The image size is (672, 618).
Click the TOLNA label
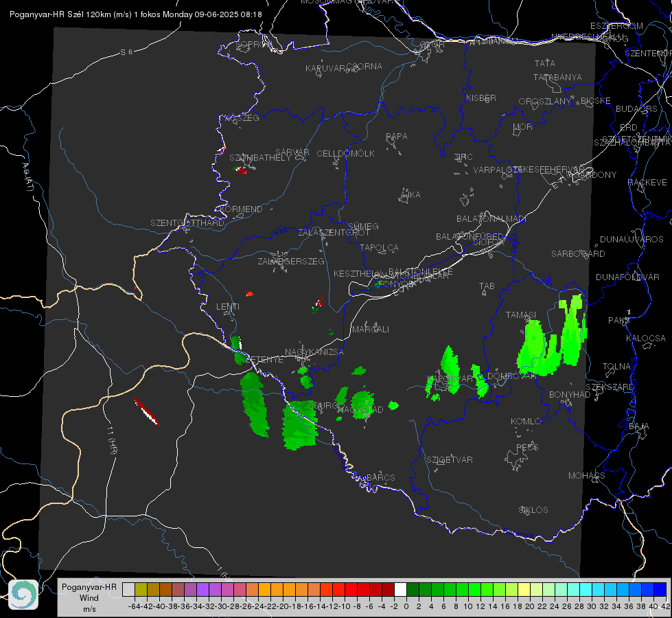click(x=616, y=367)
